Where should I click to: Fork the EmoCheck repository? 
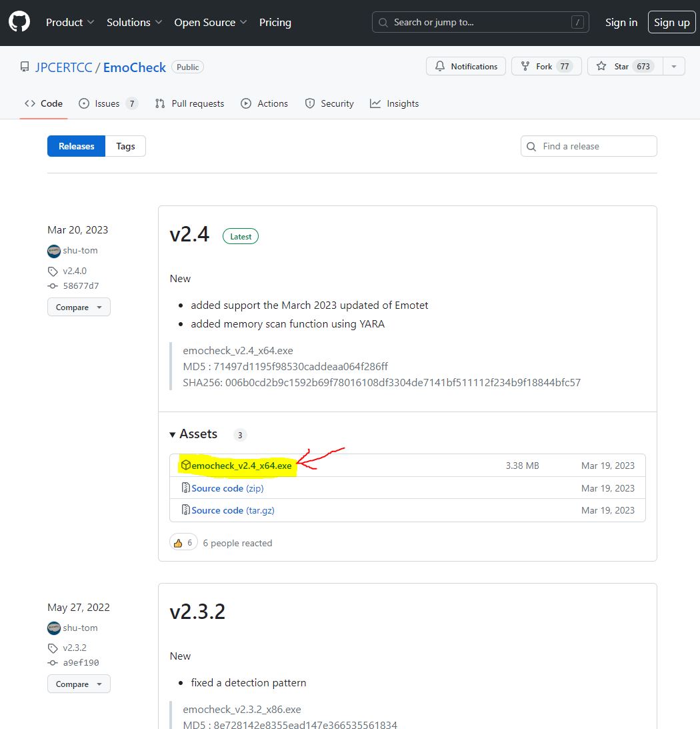click(546, 66)
